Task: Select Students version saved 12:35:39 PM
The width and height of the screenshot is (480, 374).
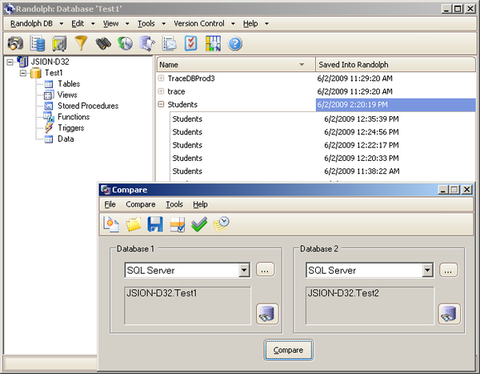Action: tap(323, 119)
